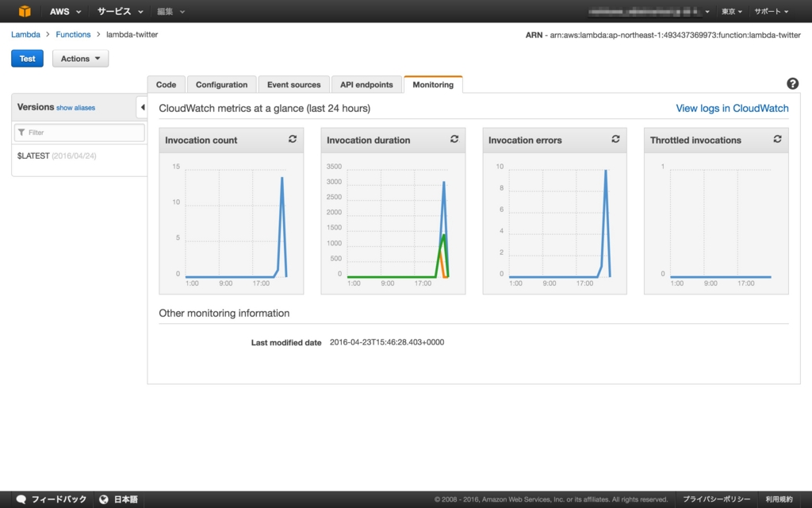
Task: Open the 東京 region dropdown
Action: [x=732, y=11]
